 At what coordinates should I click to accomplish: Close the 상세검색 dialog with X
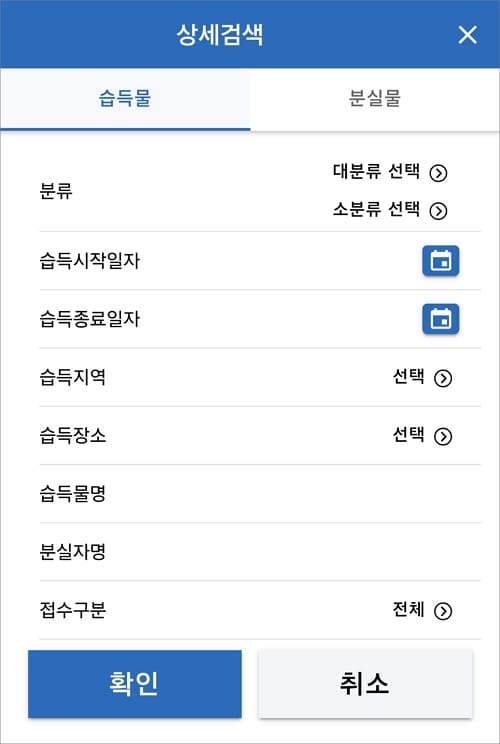[467, 35]
